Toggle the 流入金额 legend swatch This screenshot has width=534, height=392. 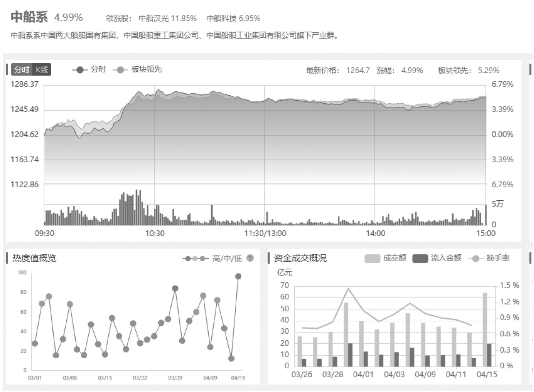(x=437, y=258)
